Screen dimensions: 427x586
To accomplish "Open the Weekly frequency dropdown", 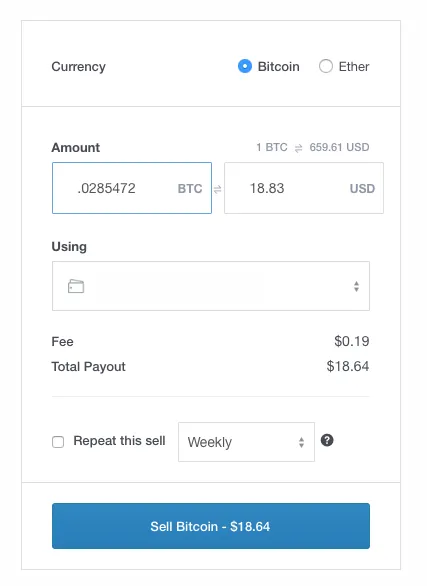I will pos(246,442).
